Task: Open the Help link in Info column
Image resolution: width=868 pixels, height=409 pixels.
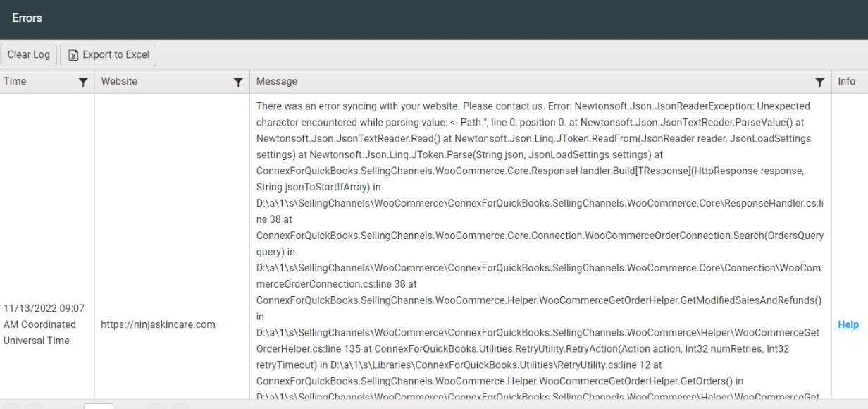Action: click(x=848, y=324)
